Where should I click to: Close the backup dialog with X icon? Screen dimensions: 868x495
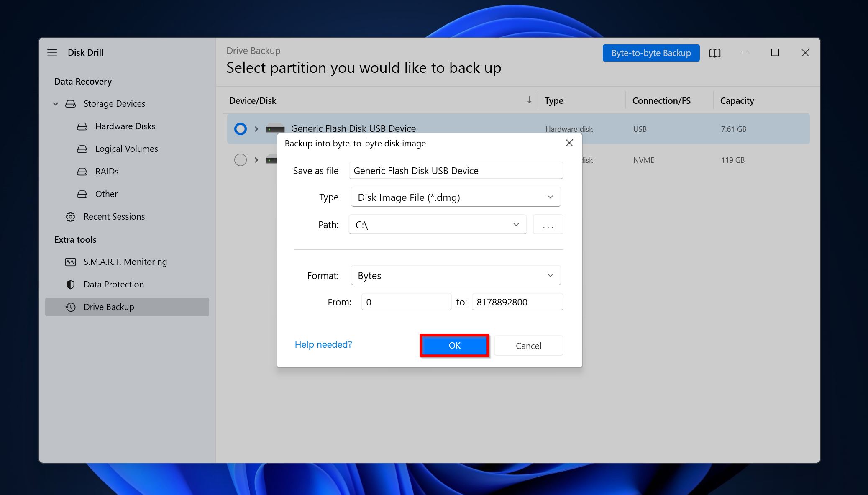coord(569,143)
